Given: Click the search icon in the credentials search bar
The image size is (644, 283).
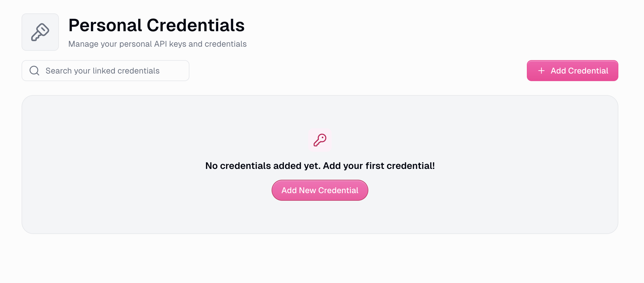Looking at the screenshot, I should tap(34, 70).
